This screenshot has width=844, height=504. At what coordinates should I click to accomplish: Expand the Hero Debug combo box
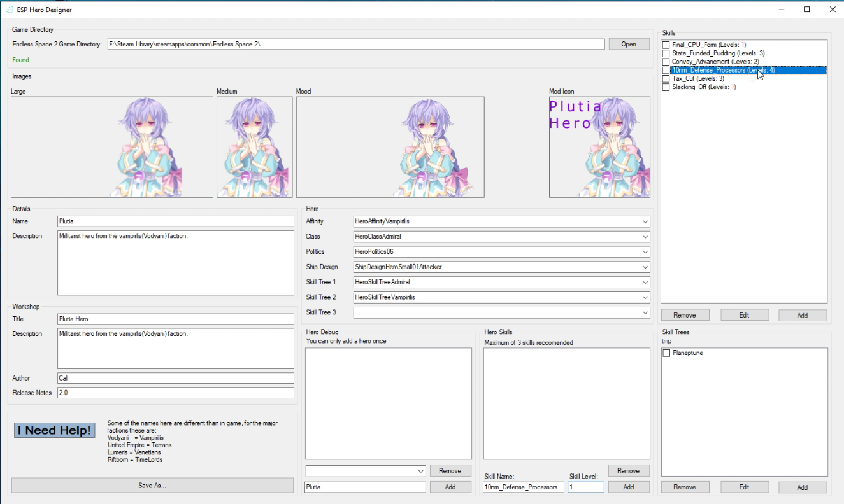[420, 471]
